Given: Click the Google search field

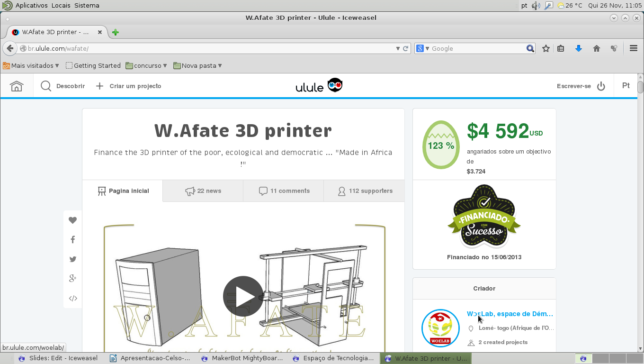Looking at the screenshot, I should tap(477, 48).
